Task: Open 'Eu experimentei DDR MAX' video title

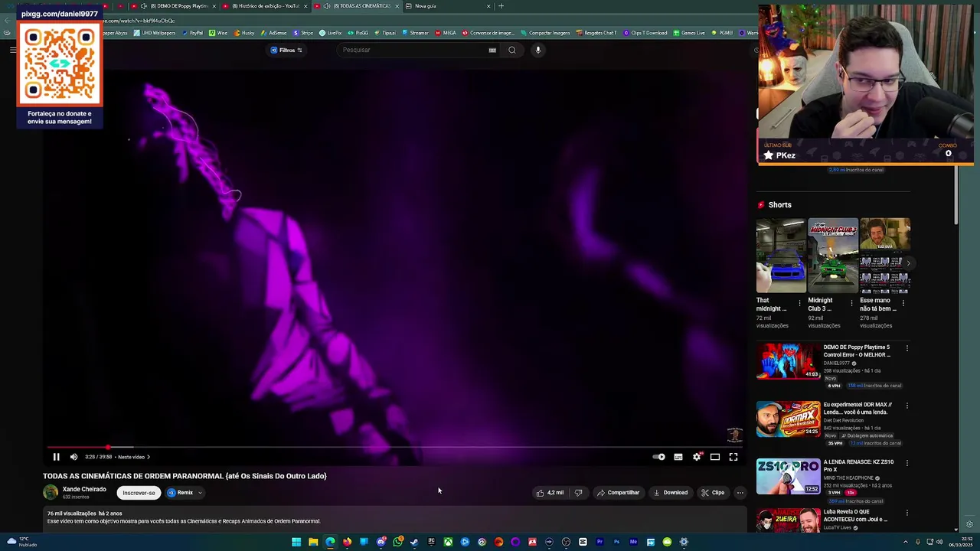Action: (858, 409)
